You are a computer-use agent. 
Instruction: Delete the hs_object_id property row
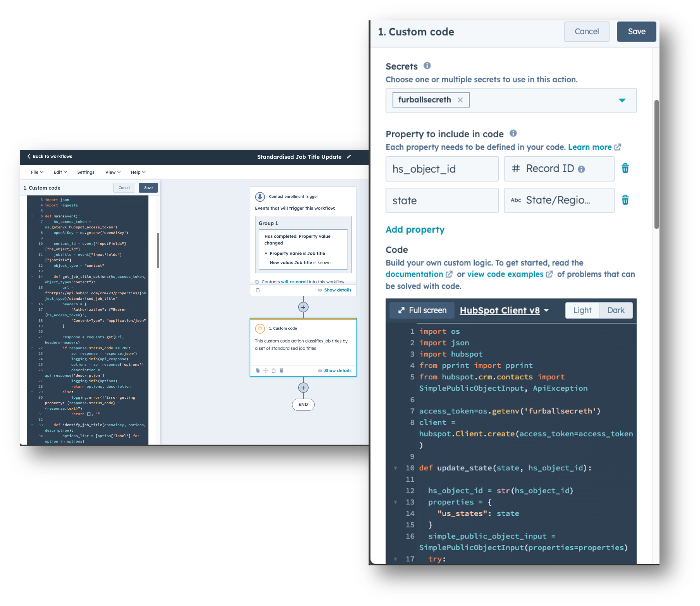(625, 169)
